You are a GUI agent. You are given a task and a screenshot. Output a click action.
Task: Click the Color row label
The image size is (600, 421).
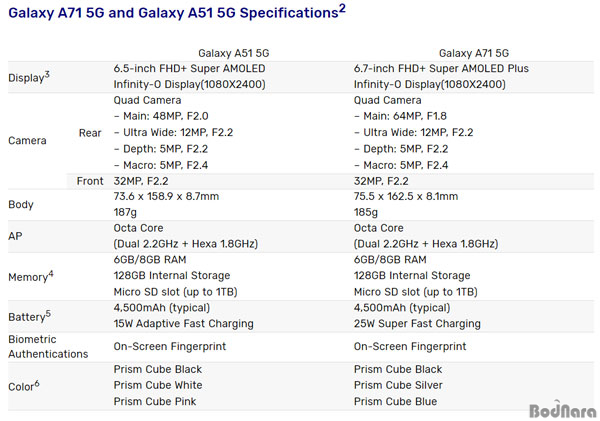click(24, 386)
